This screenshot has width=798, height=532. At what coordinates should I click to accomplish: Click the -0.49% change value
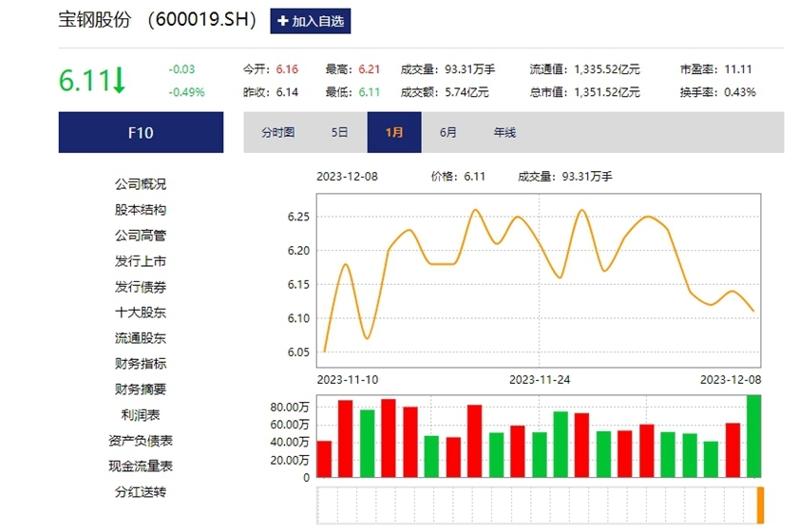coord(186,92)
